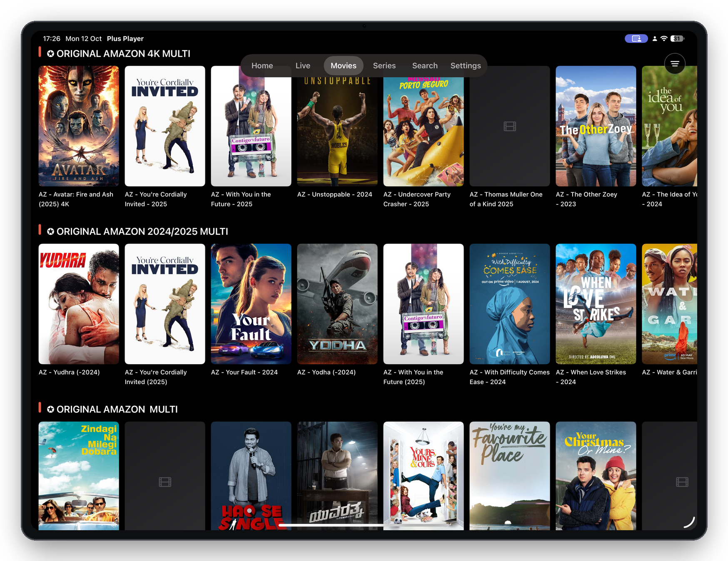Switch to the Live tab
The width and height of the screenshot is (728, 561).
point(303,66)
